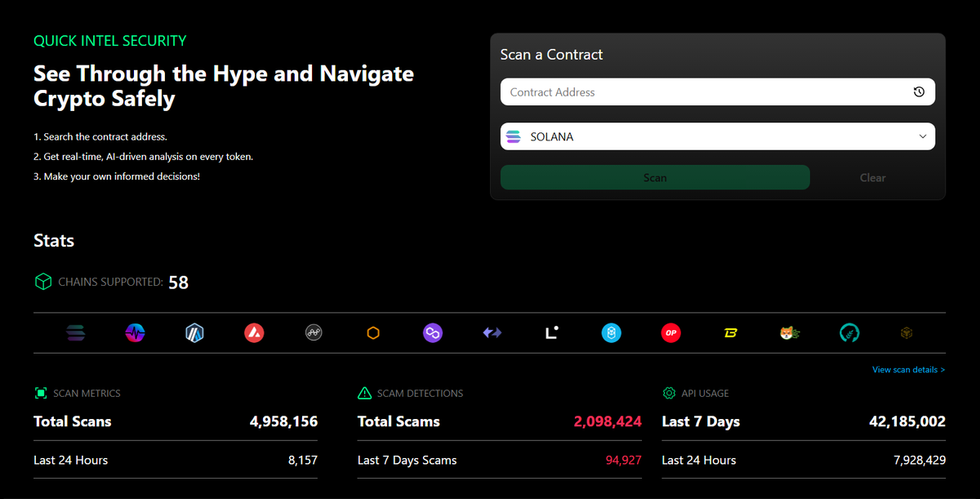Click the Last 7 Days value 42,185,002
The image size is (980, 499).
point(907,422)
